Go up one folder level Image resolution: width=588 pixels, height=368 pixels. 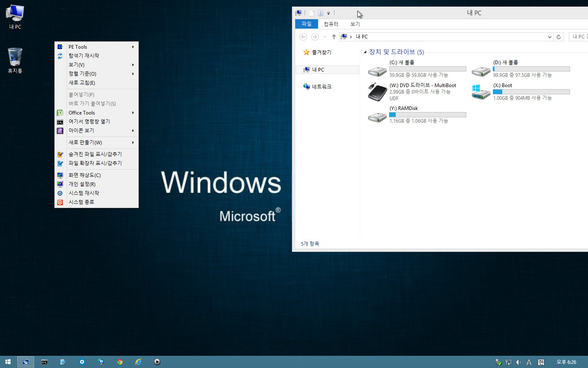334,37
